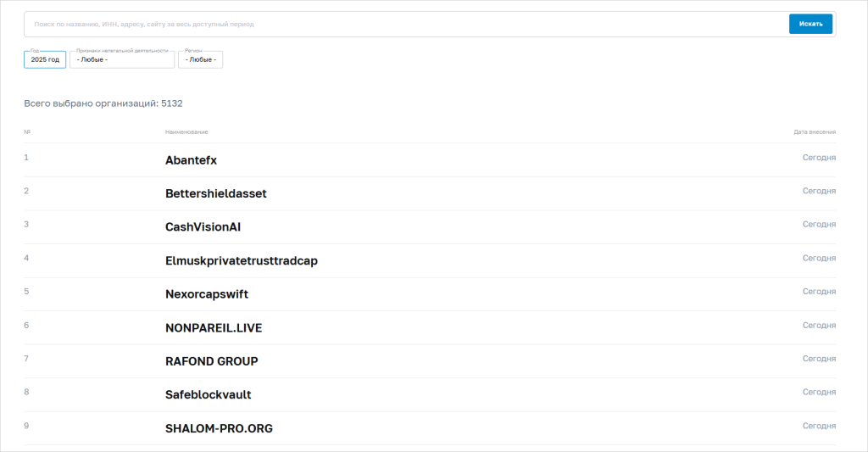Click the Сегодня date in the Abantefx row
The width and height of the screenshot is (868, 452).
tap(819, 157)
